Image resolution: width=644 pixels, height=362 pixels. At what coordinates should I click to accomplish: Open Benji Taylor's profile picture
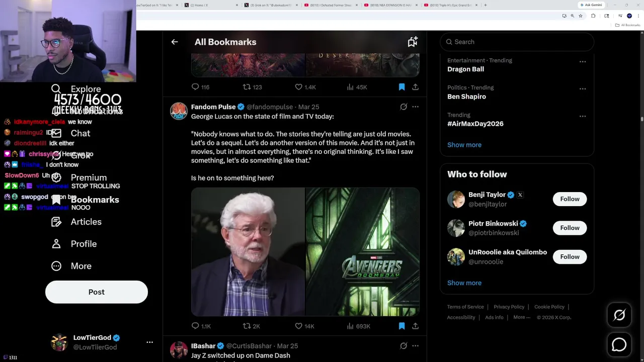pyautogui.click(x=456, y=199)
